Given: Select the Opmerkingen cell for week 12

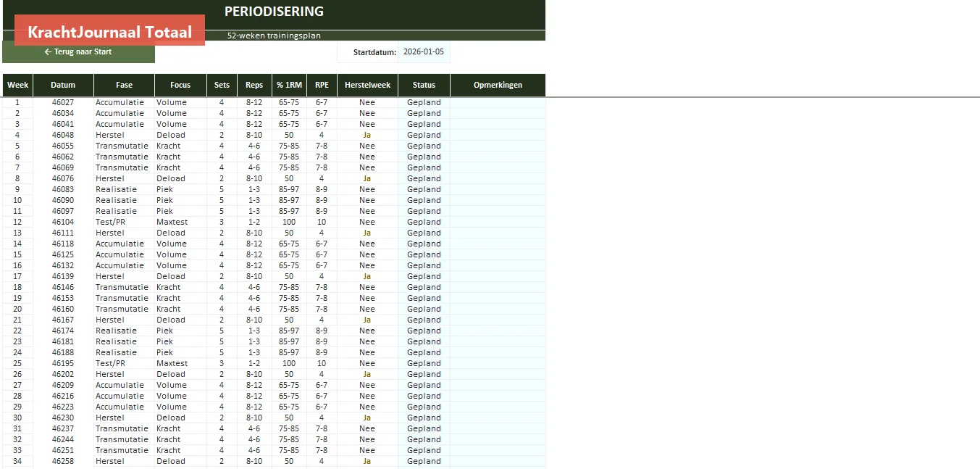Looking at the screenshot, I should click(x=498, y=222).
